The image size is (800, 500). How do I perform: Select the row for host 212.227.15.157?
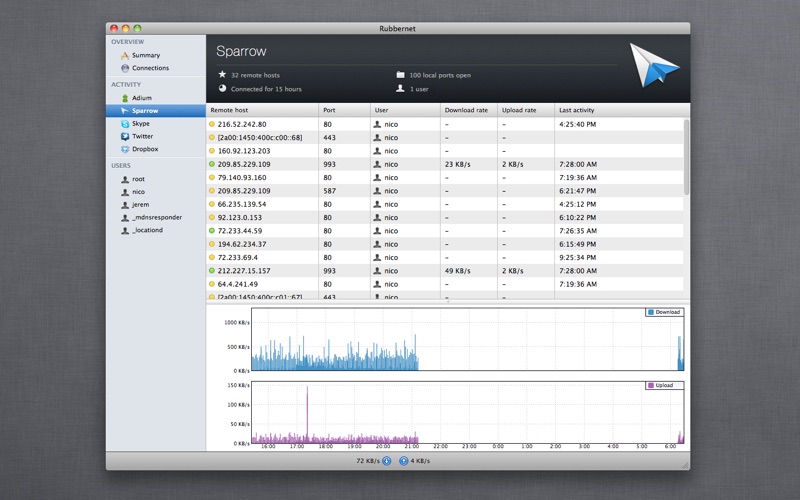444,271
